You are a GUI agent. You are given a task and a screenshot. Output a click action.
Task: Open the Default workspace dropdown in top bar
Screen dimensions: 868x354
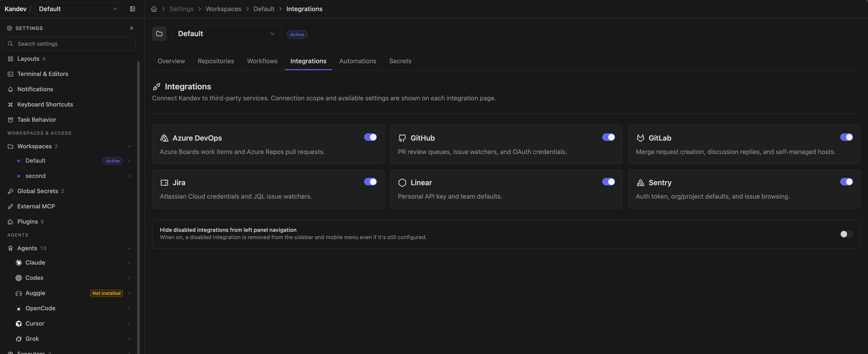[x=79, y=9]
